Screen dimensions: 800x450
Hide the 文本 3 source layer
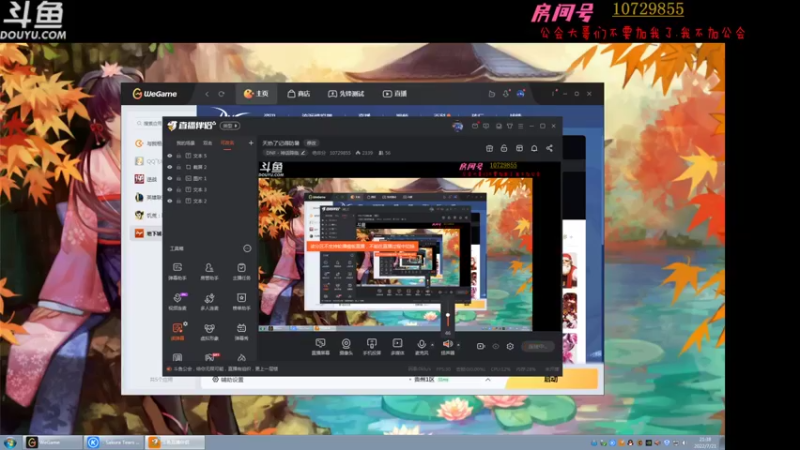pyautogui.click(x=170, y=190)
